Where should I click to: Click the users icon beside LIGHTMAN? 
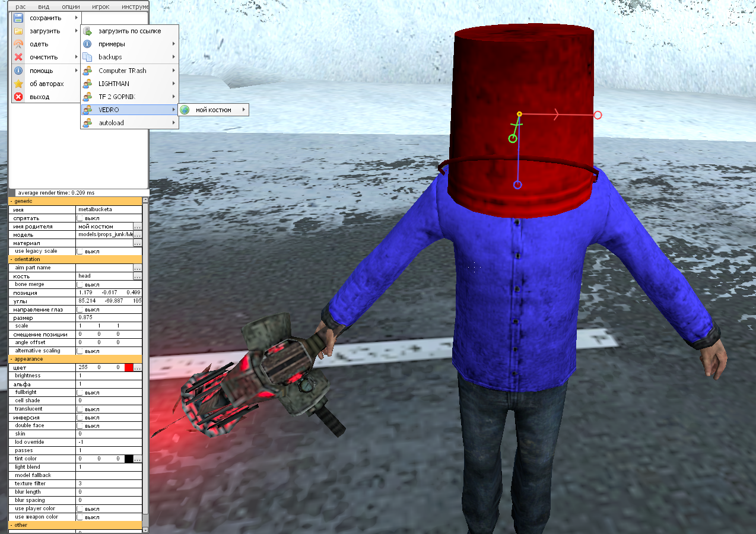pos(87,84)
